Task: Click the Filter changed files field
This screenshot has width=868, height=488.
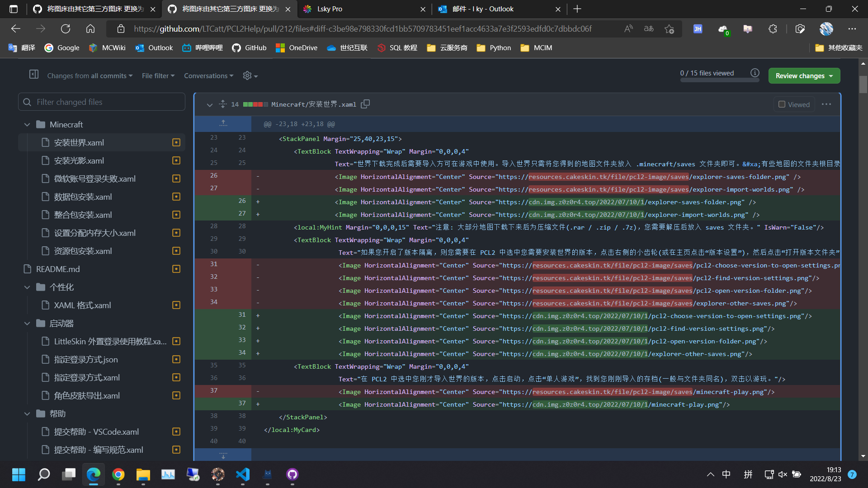Action: pos(102,102)
